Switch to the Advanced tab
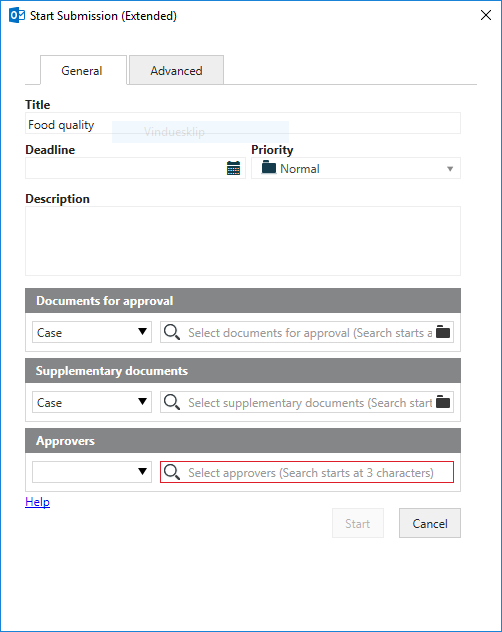 176,71
